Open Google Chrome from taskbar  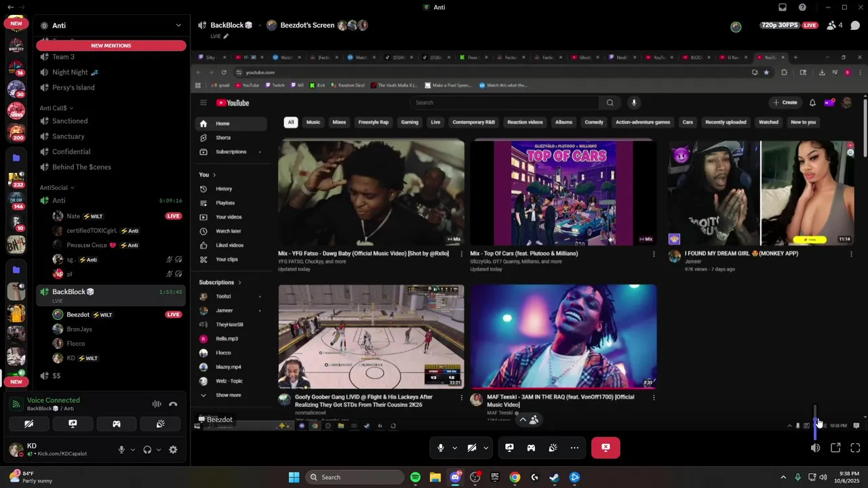(515, 477)
